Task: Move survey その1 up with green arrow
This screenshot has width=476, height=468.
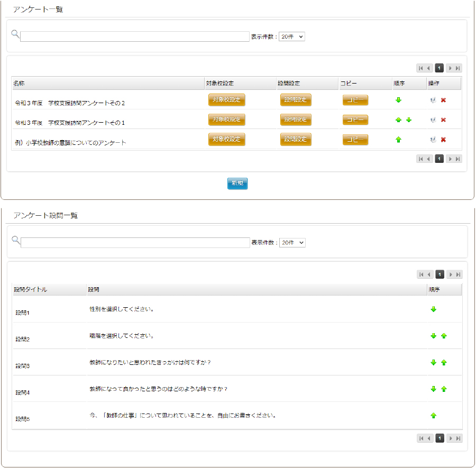Action: tap(398, 120)
